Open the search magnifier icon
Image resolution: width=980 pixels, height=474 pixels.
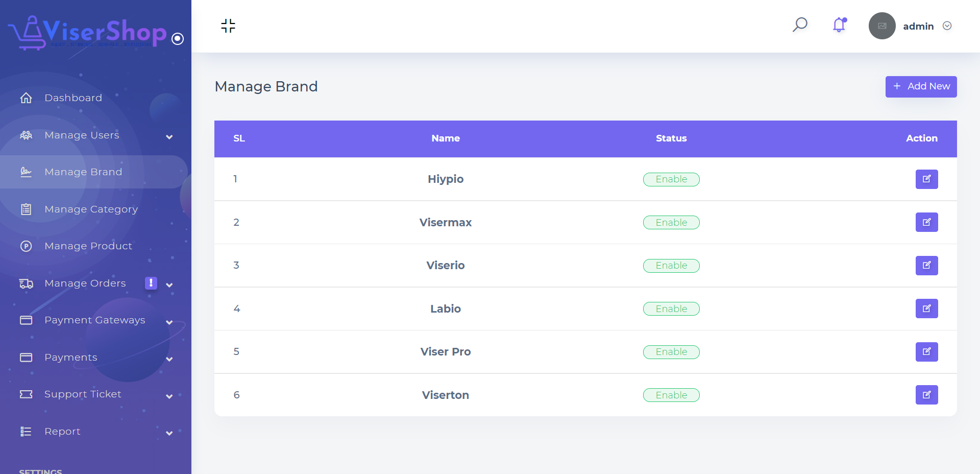tap(800, 25)
